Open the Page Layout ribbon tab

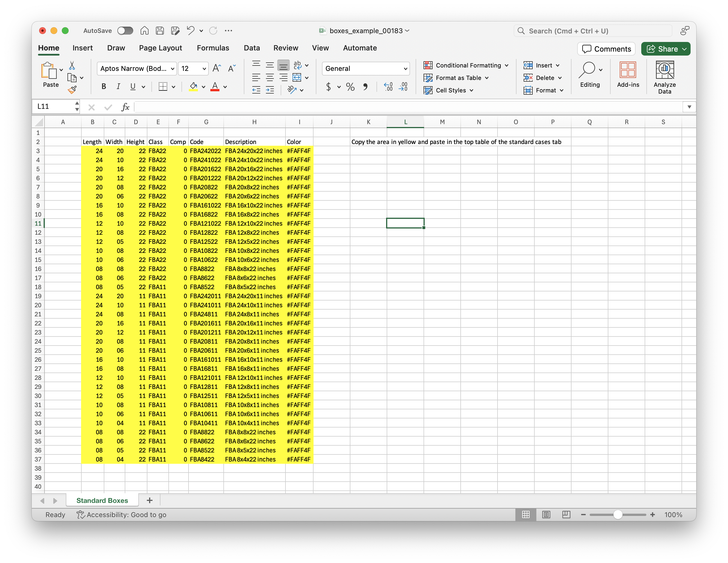[160, 48]
